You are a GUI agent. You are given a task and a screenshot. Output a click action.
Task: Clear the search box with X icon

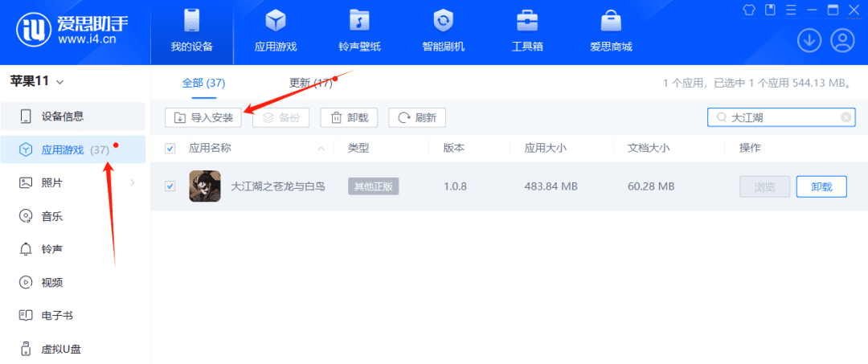[845, 117]
